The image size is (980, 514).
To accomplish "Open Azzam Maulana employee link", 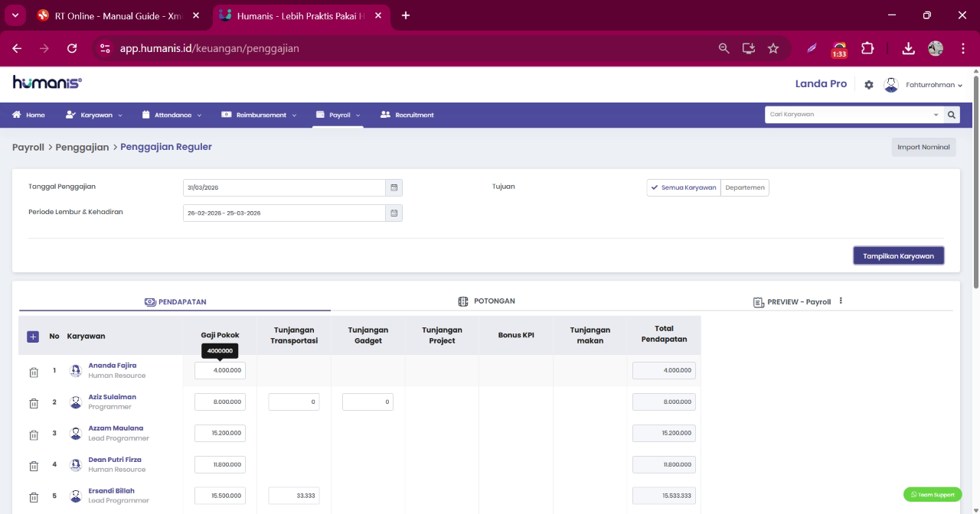I will [116, 428].
